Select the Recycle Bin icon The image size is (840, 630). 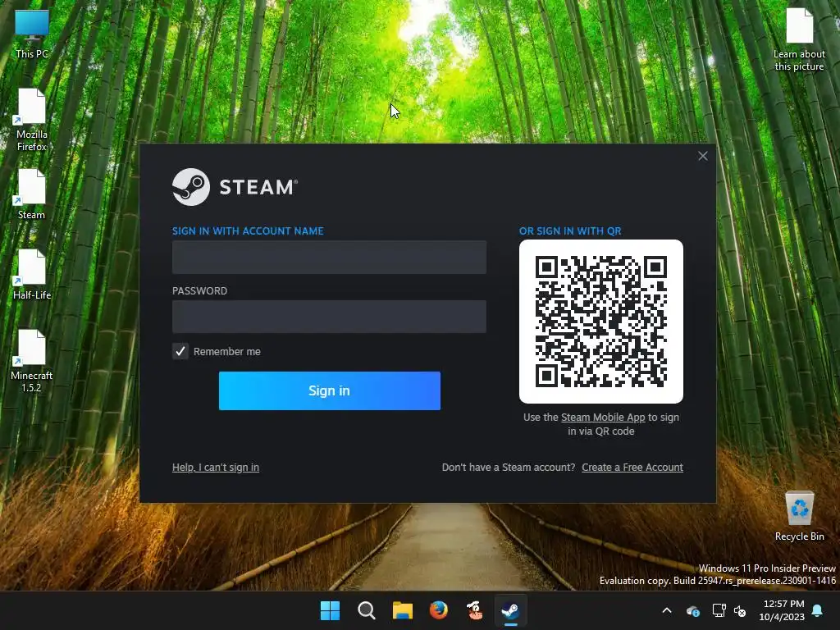click(799, 515)
